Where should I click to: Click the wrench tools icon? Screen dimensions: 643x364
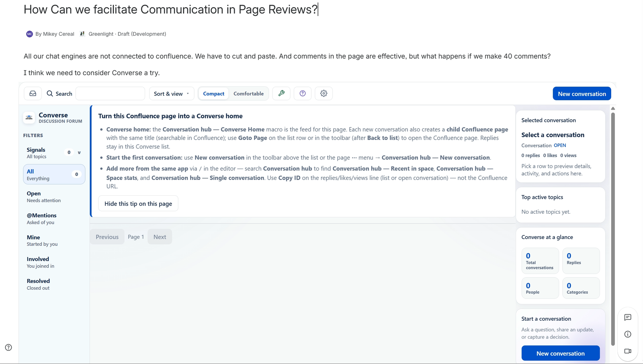tap(281, 94)
